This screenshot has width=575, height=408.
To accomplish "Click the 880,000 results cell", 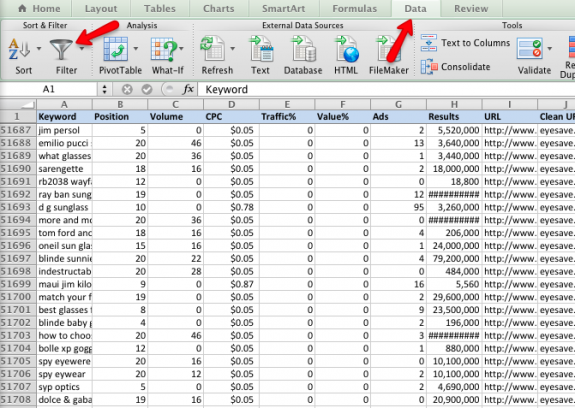I will 454,348.
